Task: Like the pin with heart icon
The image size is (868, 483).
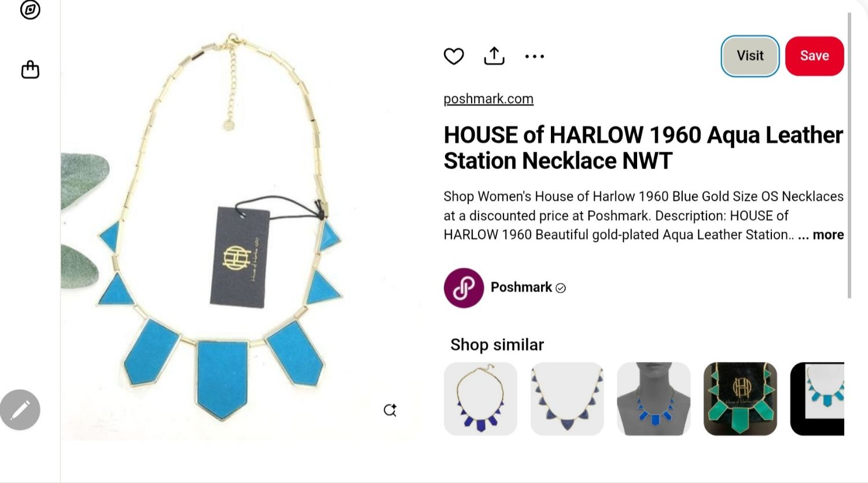Action: click(454, 56)
